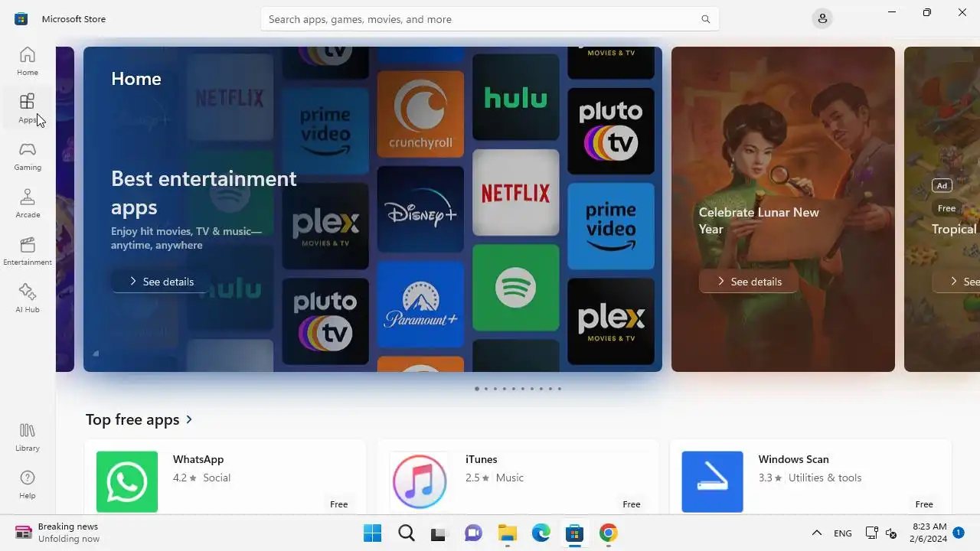Click the bright Hulu tile in the banner
The width and height of the screenshot is (980, 551).
click(515, 97)
